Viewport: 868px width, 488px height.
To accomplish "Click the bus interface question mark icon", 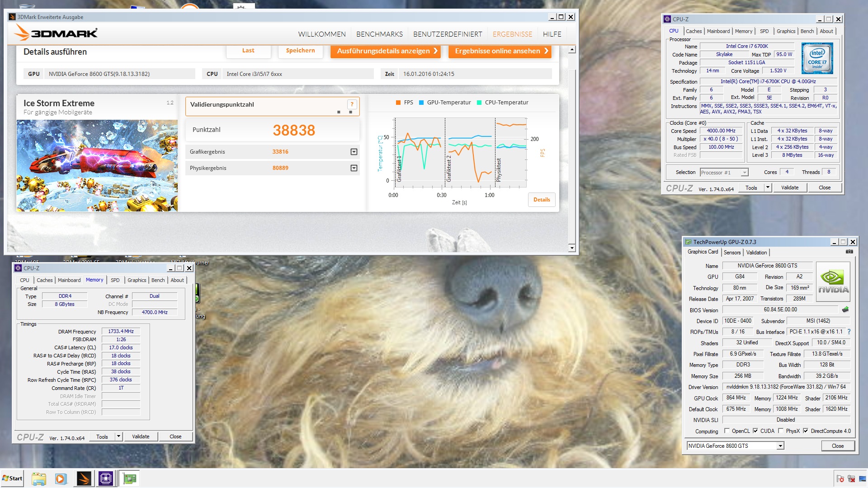I will 849,332.
